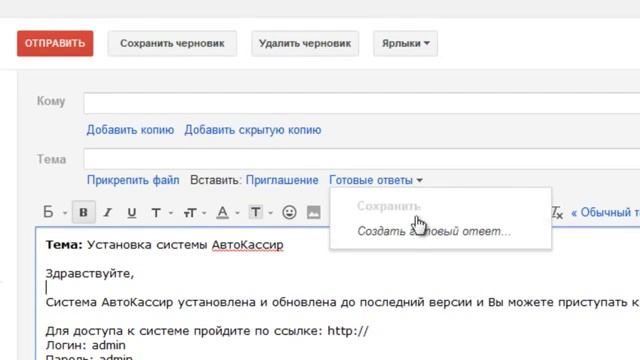Image resolution: width=640 pixels, height=360 pixels.
Task: Choose Создать готовый ответ menu entry
Action: [x=434, y=231]
